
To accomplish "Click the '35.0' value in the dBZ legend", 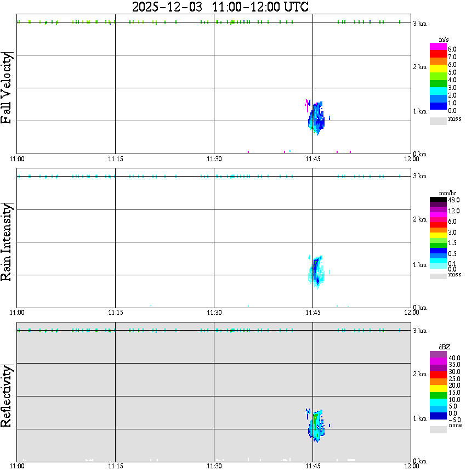I will point(454,365).
